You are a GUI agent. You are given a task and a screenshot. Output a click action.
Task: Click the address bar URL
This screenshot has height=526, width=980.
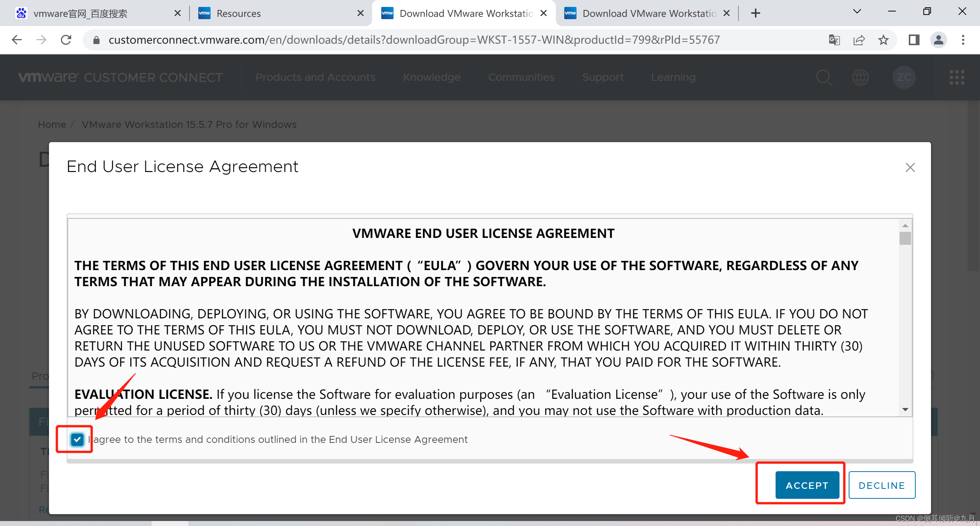(x=413, y=40)
